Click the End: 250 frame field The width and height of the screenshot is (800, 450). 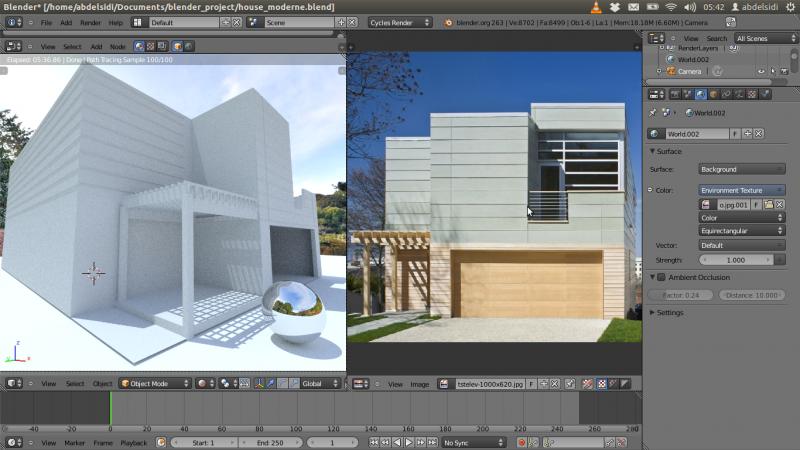(270, 443)
